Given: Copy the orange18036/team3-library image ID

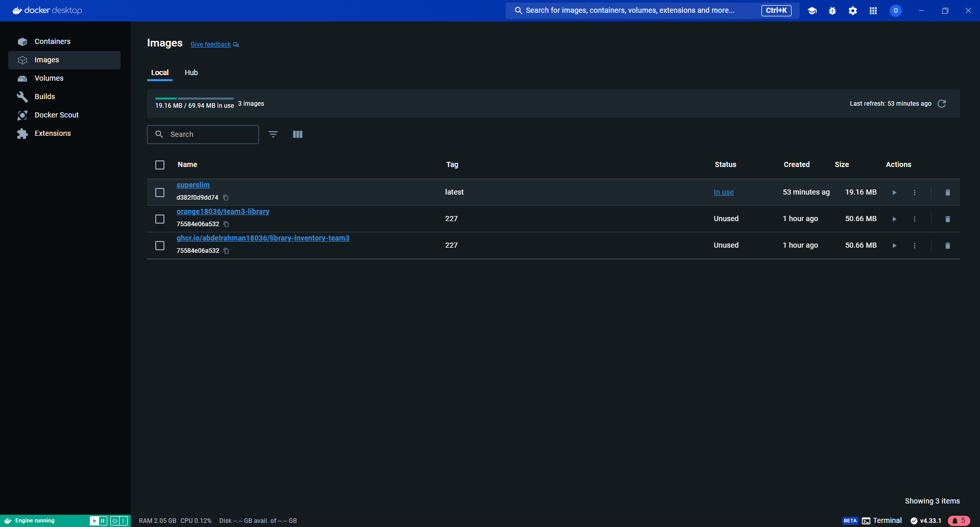Looking at the screenshot, I should coord(226,224).
